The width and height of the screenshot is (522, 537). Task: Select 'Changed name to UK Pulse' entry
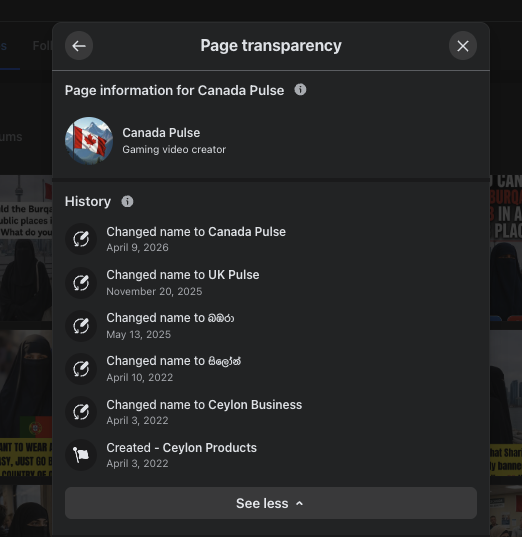183,275
